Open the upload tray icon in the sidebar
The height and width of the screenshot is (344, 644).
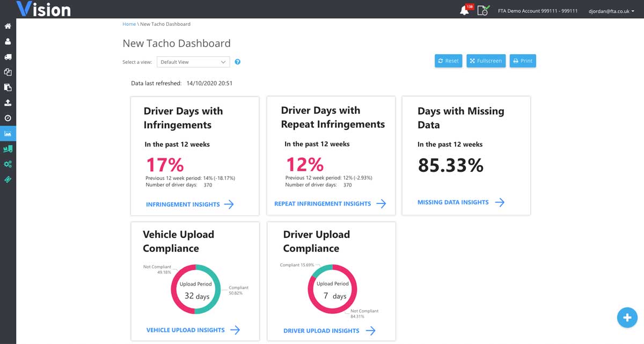[8, 103]
